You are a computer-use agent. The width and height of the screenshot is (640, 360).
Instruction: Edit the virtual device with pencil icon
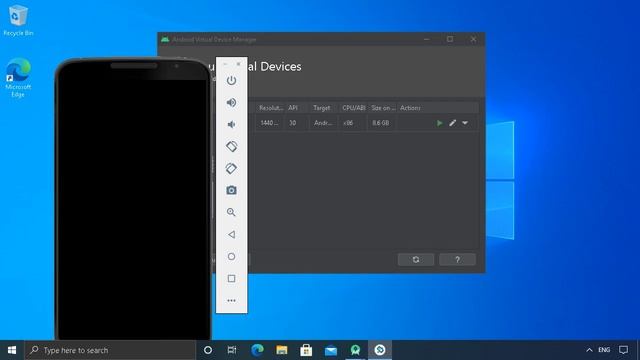pos(453,123)
